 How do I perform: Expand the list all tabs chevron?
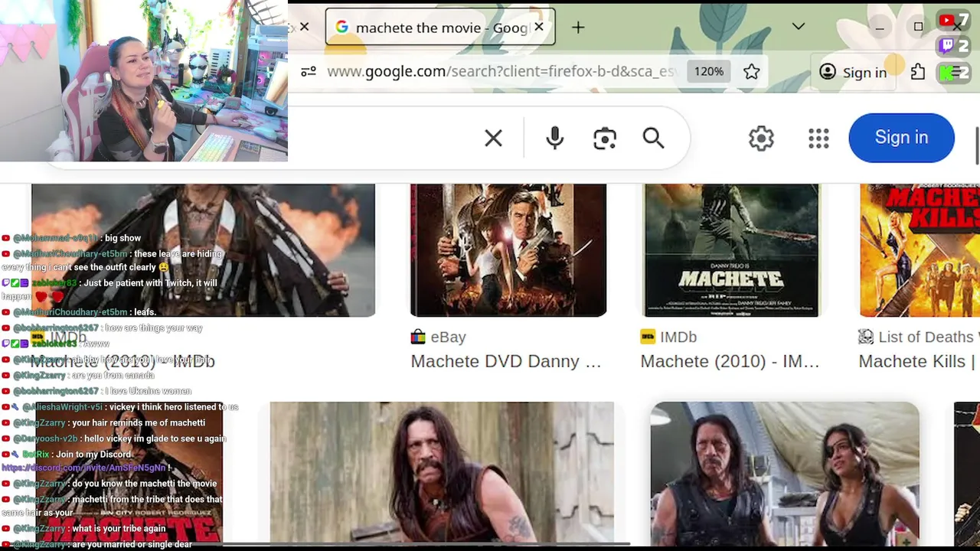click(x=799, y=27)
